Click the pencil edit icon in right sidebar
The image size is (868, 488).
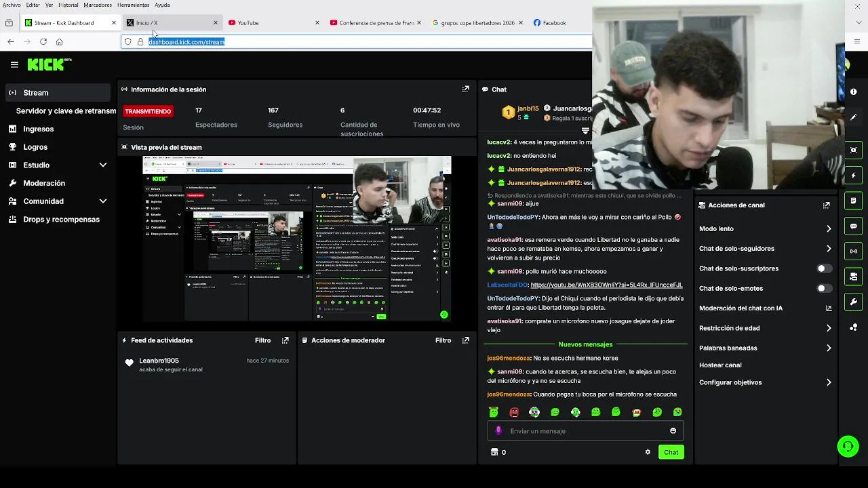tap(853, 117)
